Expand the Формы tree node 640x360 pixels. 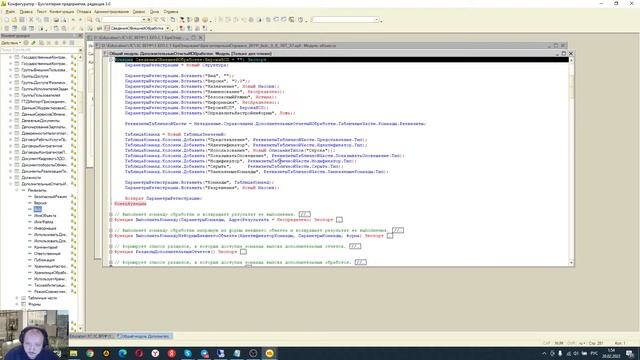17,304
